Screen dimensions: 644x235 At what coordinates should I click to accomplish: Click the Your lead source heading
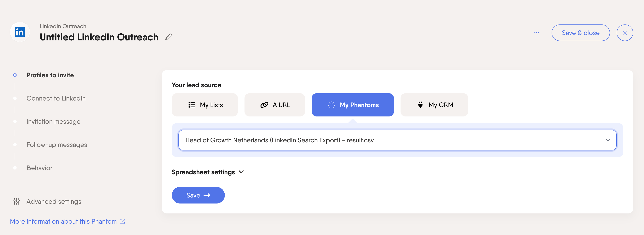[x=196, y=85]
